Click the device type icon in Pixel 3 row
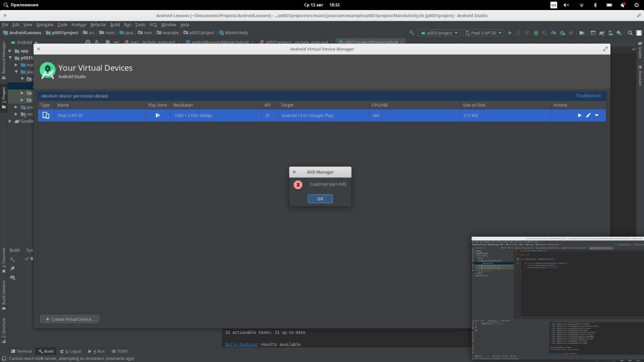 click(46, 115)
